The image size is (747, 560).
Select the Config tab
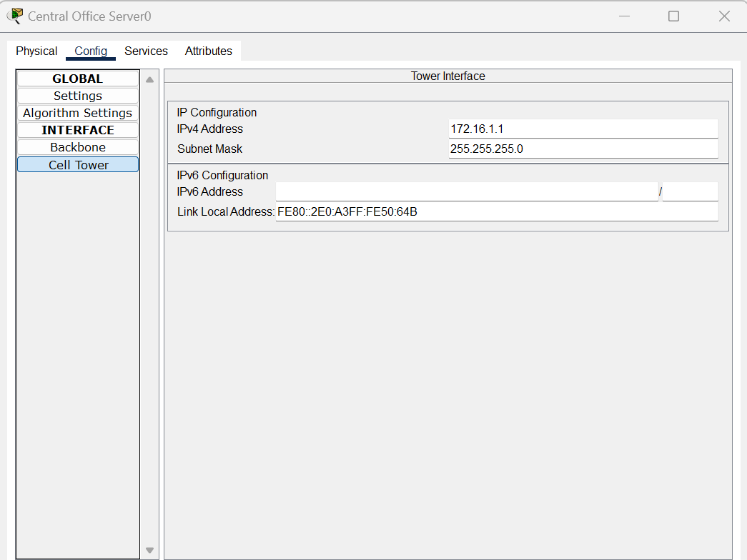[x=91, y=51]
